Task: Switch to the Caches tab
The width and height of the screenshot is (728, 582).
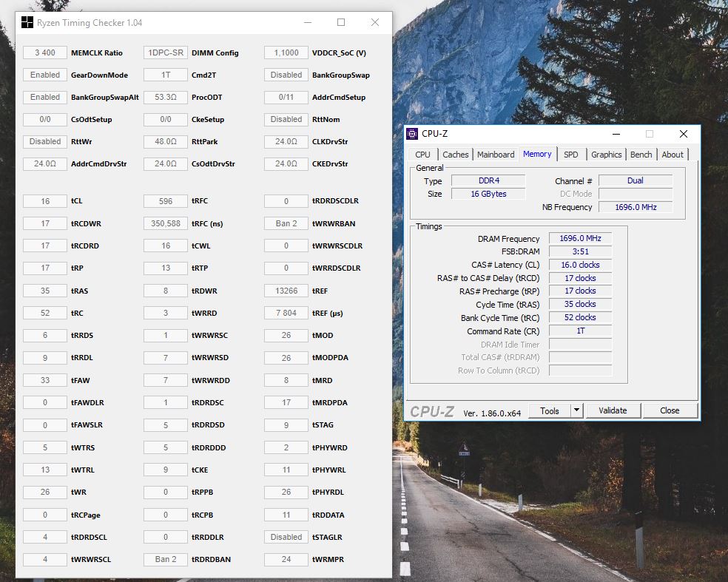Action: coord(456,155)
